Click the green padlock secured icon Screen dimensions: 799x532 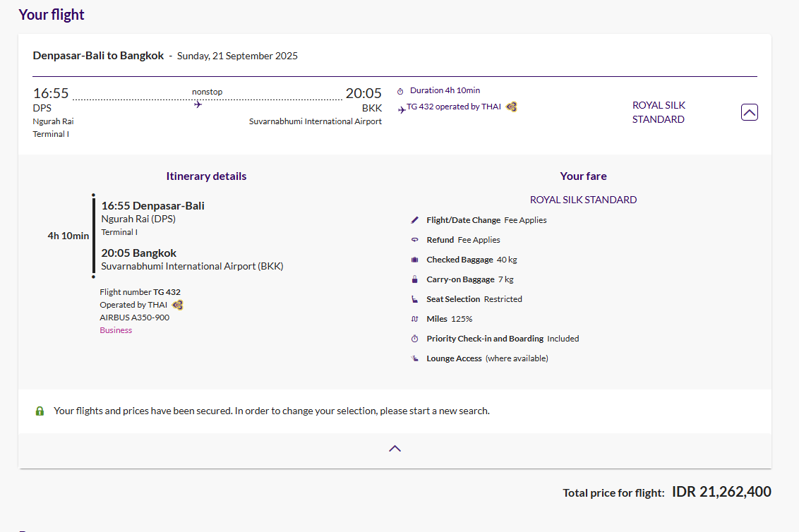(40, 411)
